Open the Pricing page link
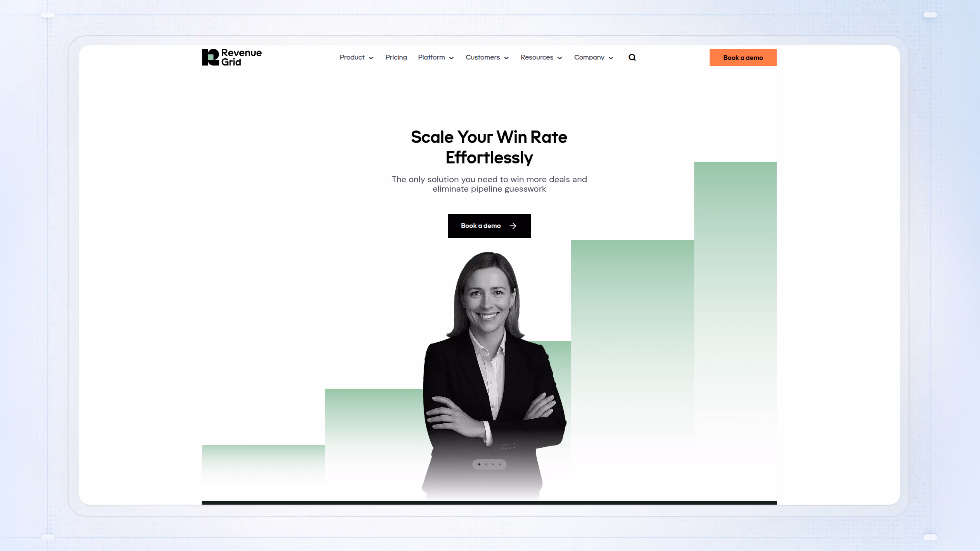 (x=396, y=57)
